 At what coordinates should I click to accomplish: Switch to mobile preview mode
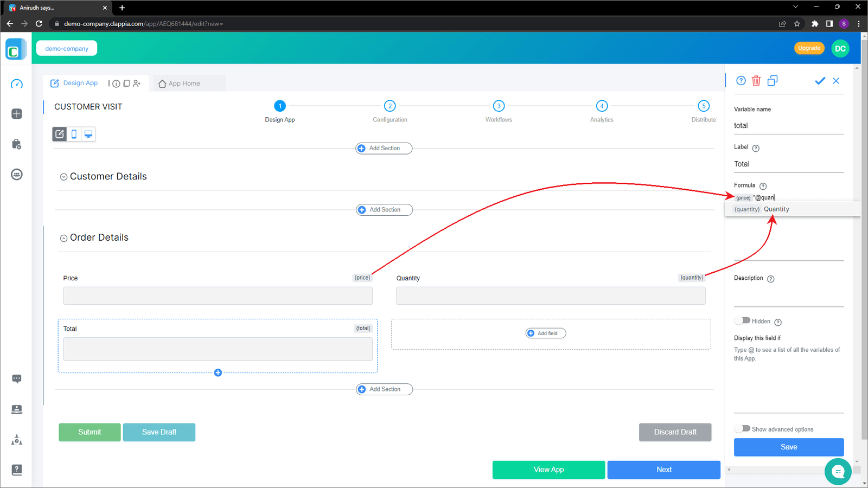tap(74, 134)
